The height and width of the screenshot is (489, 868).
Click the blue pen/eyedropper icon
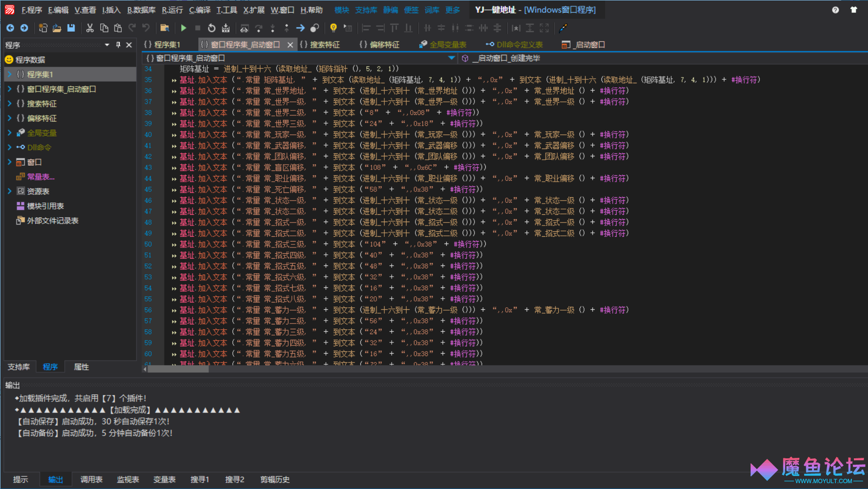coord(563,28)
